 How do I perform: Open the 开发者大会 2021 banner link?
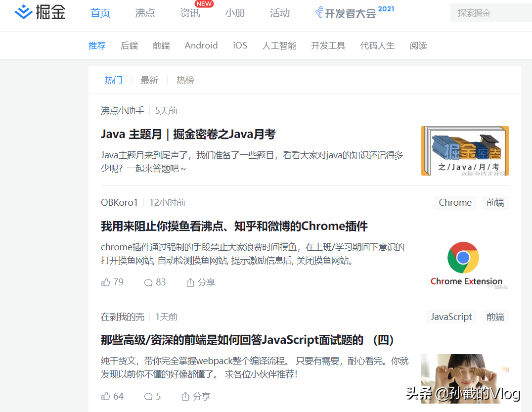(x=355, y=12)
